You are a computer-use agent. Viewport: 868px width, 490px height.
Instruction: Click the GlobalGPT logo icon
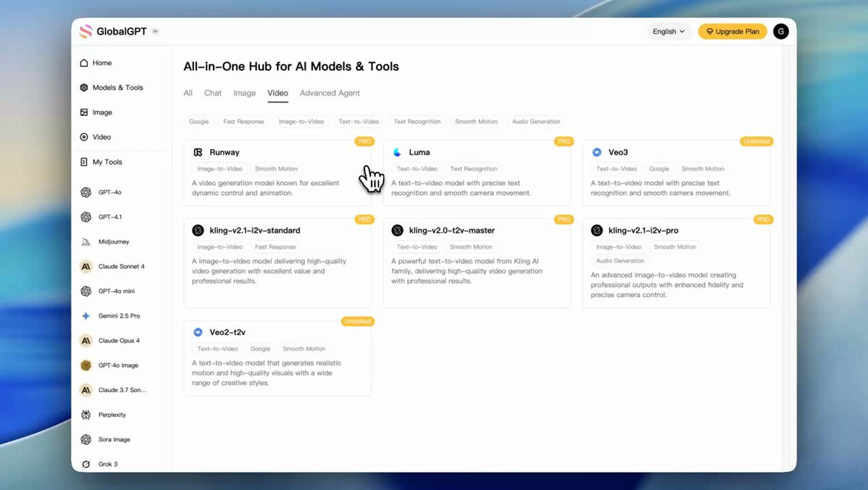tap(85, 32)
